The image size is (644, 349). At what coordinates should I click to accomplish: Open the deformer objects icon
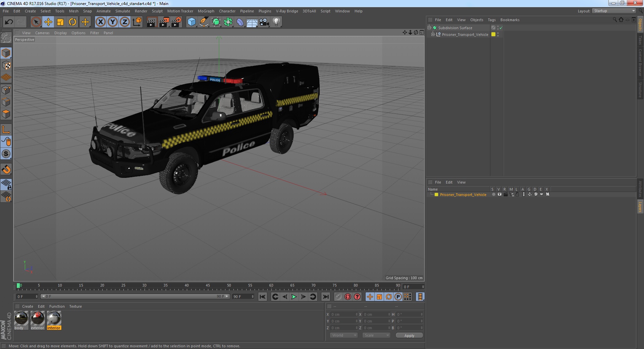point(240,22)
